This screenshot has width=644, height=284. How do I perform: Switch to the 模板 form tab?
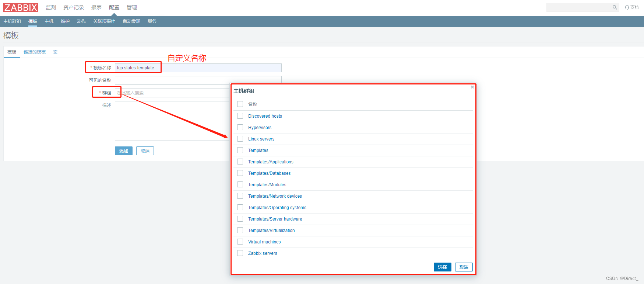pyautogui.click(x=12, y=52)
